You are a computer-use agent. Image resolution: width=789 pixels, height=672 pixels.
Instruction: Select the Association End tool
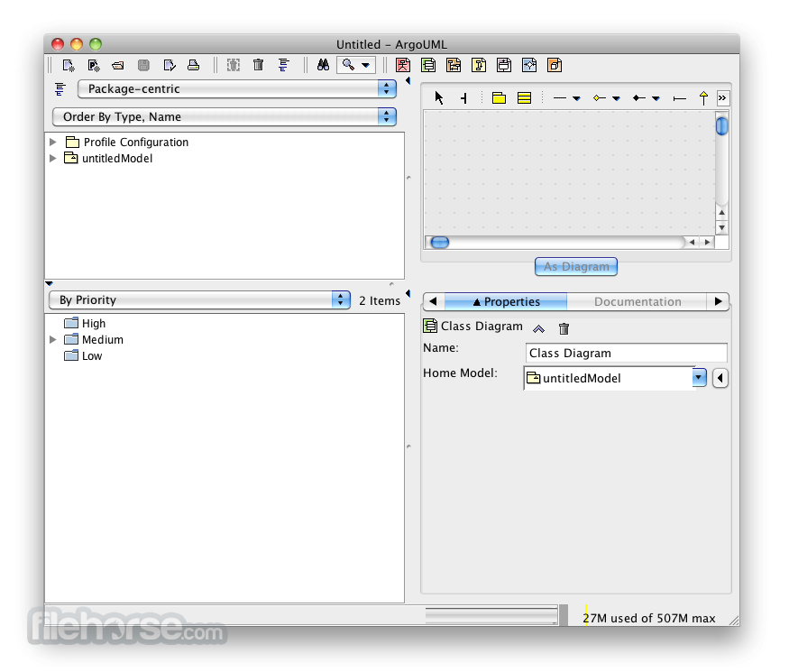[x=679, y=98]
